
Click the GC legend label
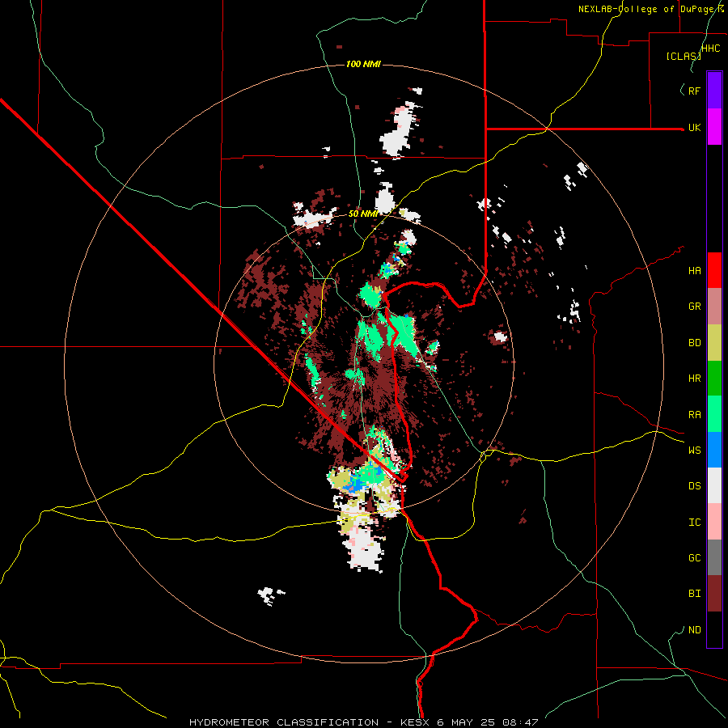click(x=694, y=558)
